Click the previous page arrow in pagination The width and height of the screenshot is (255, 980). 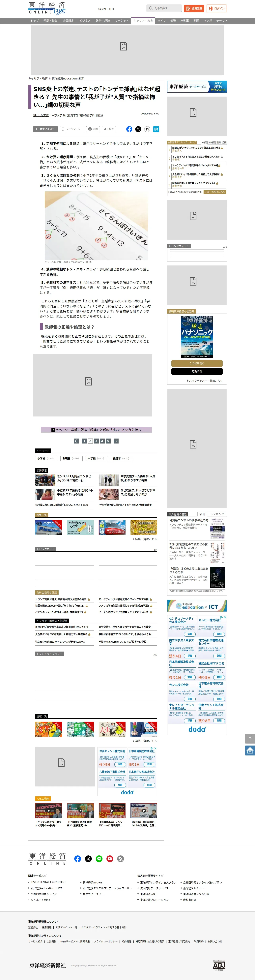76,441
